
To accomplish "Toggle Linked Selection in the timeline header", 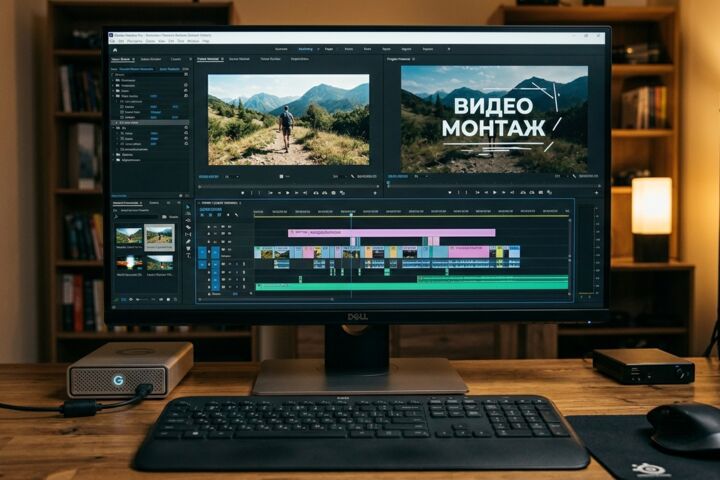I will point(219,215).
